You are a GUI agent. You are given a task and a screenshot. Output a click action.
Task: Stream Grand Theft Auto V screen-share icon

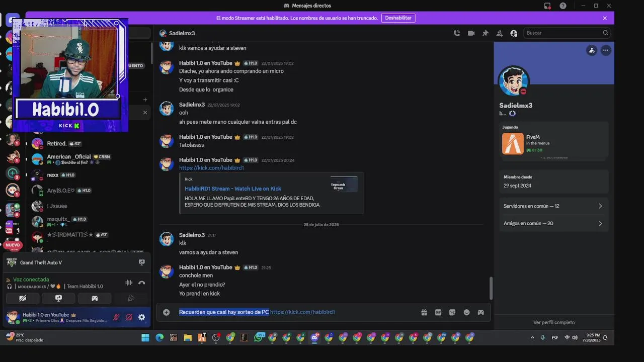142,262
